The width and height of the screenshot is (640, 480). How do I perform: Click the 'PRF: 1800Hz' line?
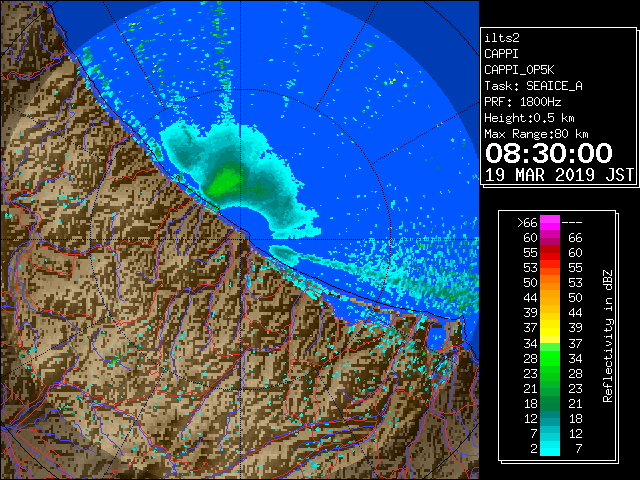click(522, 102)
